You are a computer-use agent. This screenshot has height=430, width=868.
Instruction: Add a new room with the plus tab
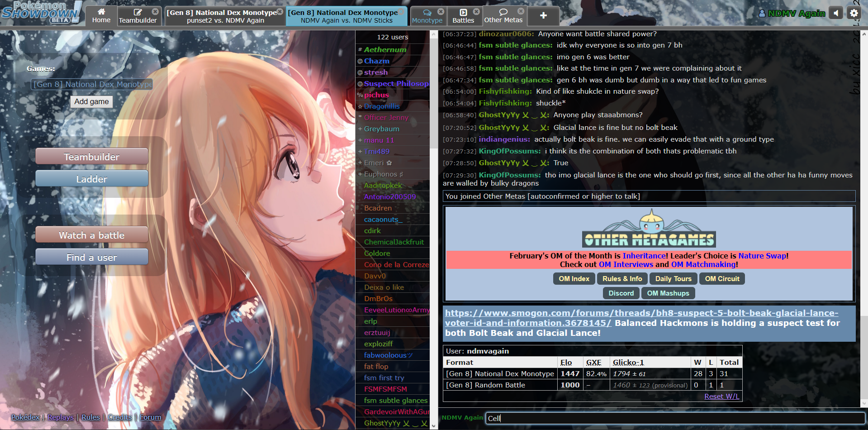point(543,16)
